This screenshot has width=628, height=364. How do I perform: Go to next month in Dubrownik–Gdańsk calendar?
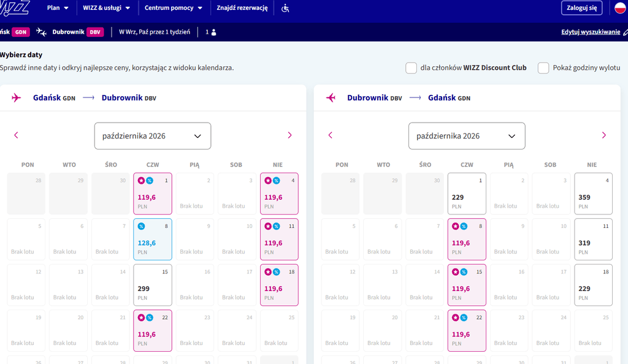coord(604,135)
